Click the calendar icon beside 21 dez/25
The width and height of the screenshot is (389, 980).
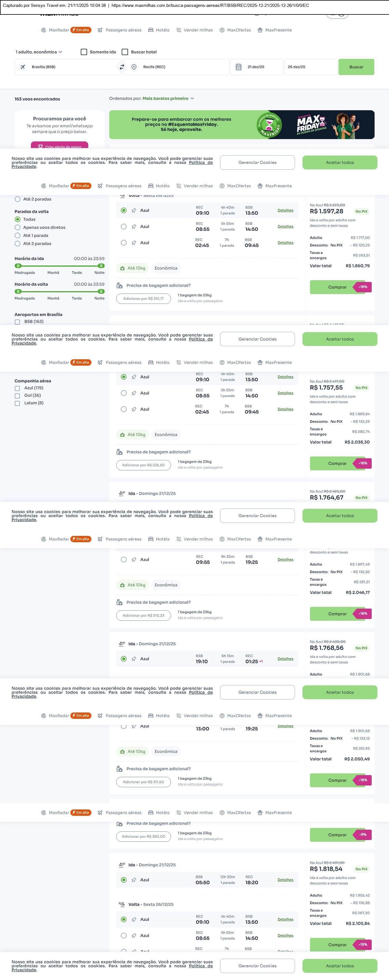[x=238, y=67]
